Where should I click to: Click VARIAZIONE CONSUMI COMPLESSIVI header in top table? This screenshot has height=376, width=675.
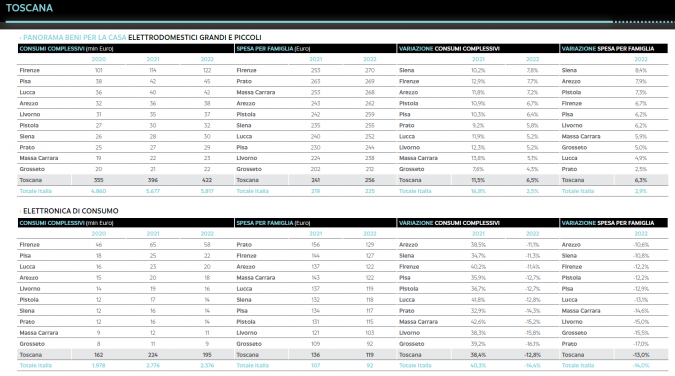(x=449, y=49)
